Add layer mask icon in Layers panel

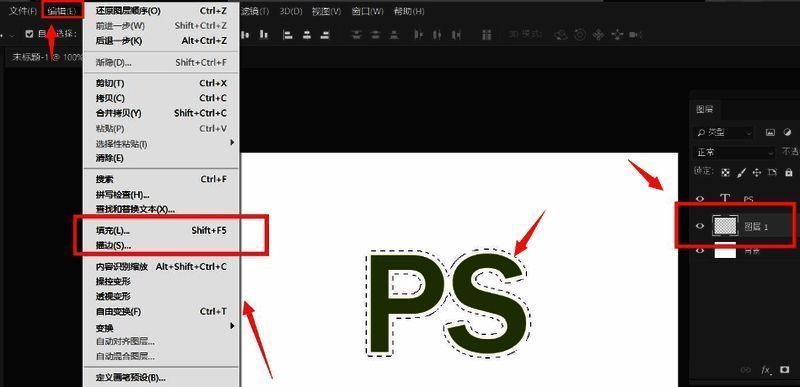[785, 370]
